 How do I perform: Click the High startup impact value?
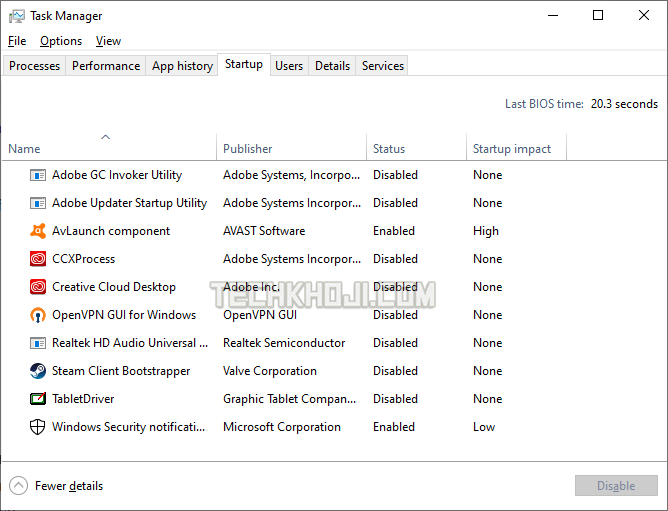[x=486, y=231]
